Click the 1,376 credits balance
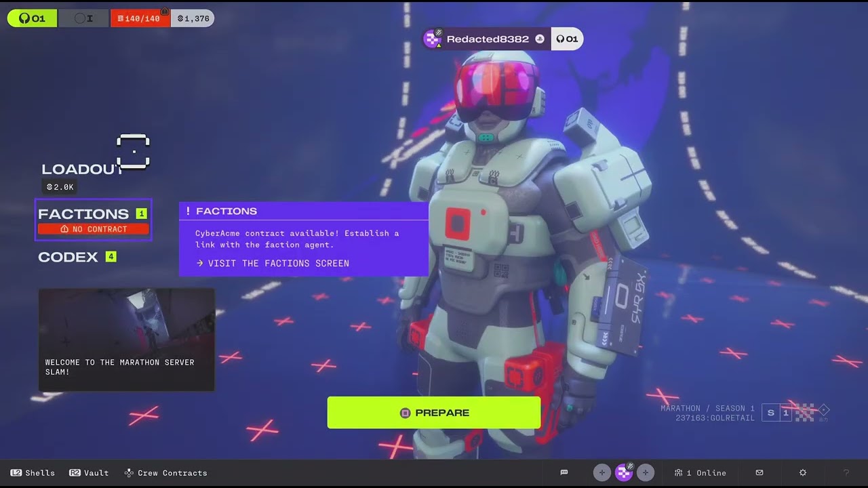 (x=193, y=18)
